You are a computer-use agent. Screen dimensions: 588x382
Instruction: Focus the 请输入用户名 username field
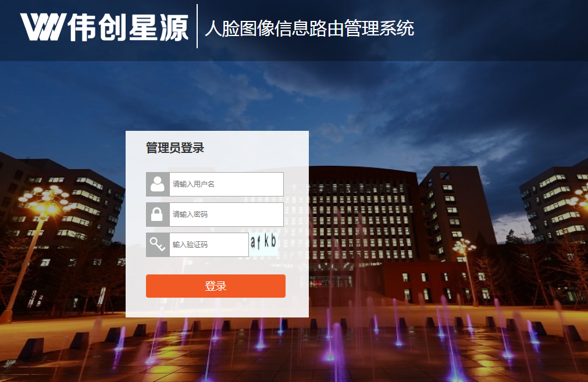click(x=226, y=184)
